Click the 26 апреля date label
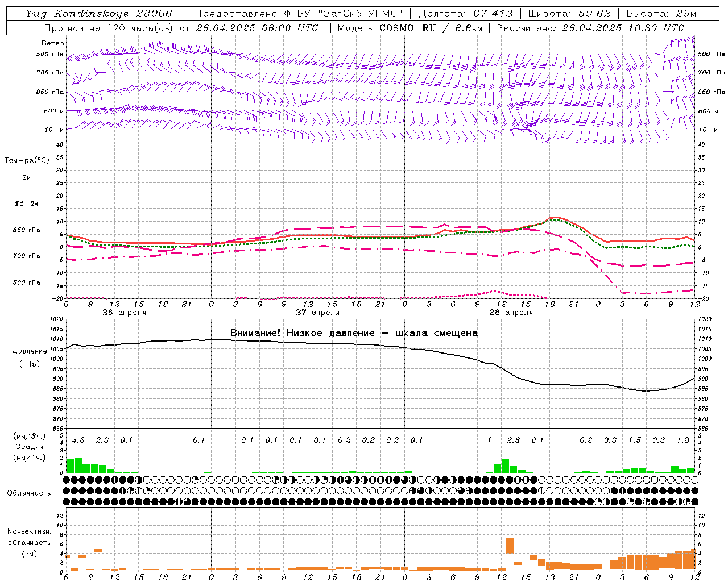The image size is (728, 582). [x=124, y=313]
